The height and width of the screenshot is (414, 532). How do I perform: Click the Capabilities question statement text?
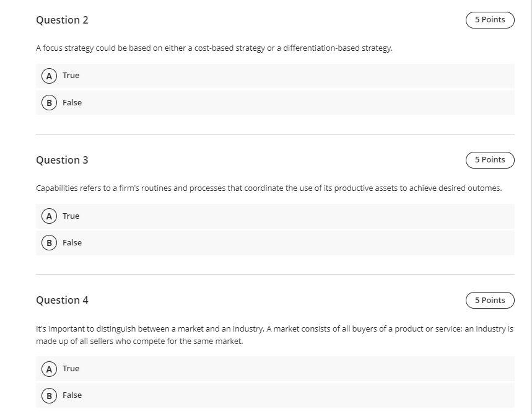coord(269,188)
